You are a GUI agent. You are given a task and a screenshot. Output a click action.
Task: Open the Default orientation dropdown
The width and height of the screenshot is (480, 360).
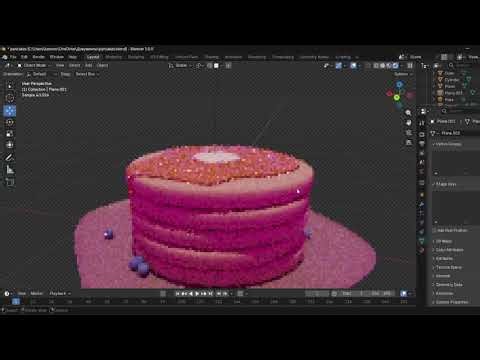coord(41,74)
